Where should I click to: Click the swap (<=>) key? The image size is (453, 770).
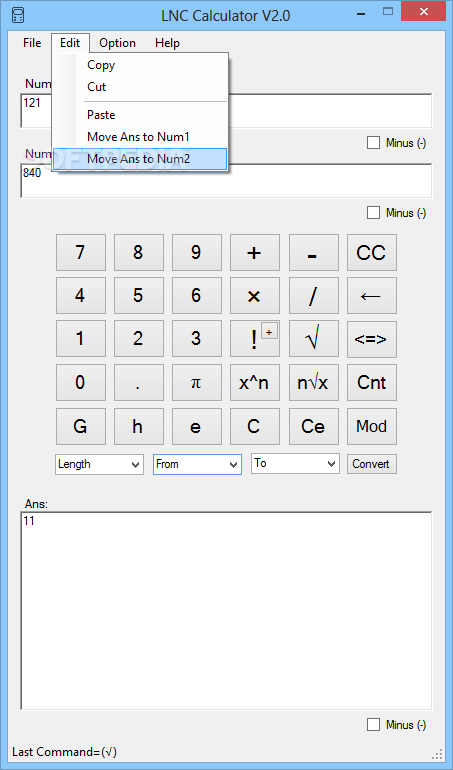[x=371, y=339]
